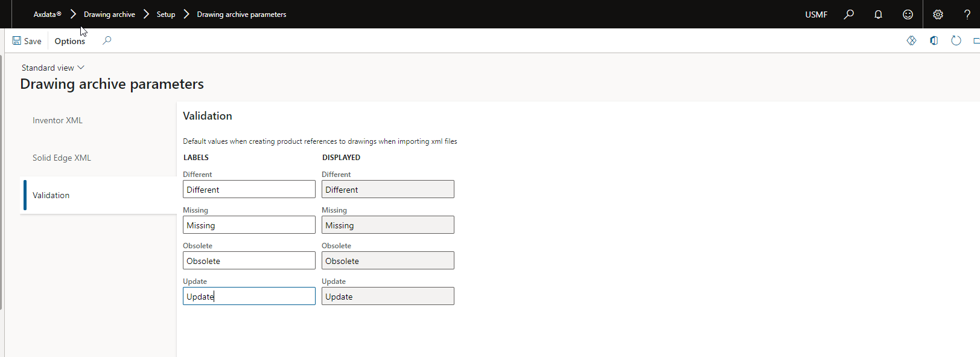Click the chevron after Axdata breadcrumb

pos(73,14)
